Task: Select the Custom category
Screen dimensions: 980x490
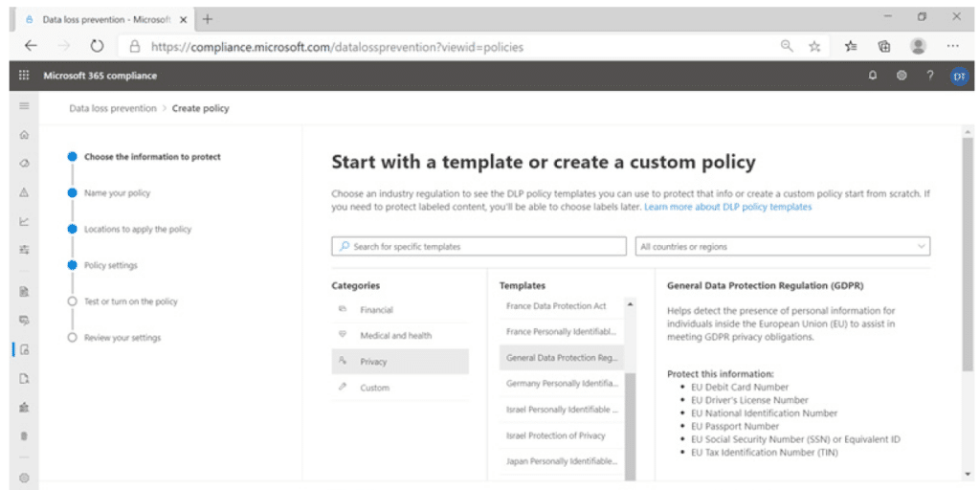Action: tap(400, 388)
